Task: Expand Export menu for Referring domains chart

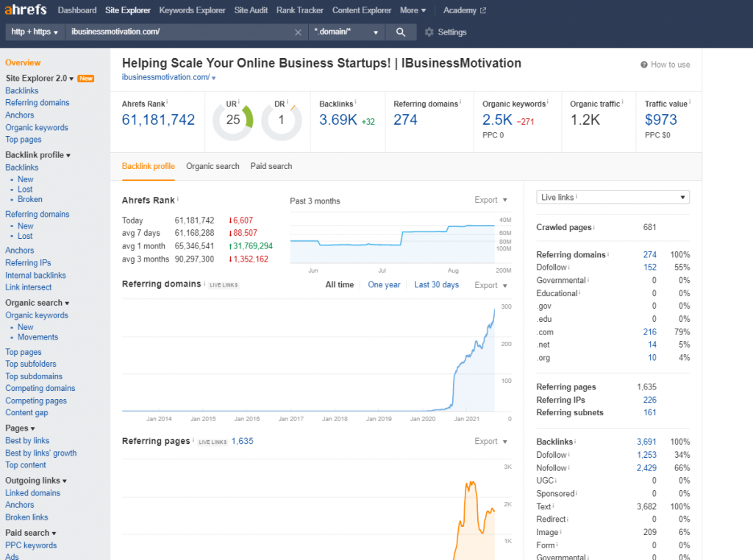Action: point(490,286)
